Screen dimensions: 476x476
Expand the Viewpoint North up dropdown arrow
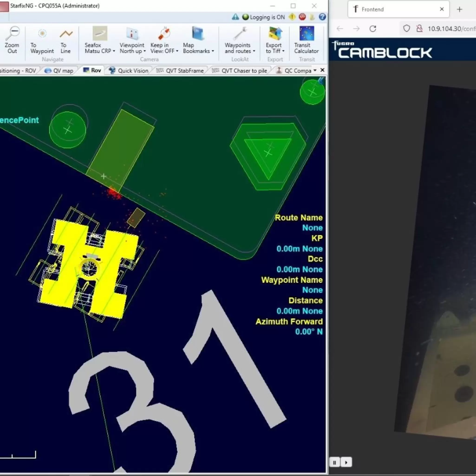tap(145, 51)
